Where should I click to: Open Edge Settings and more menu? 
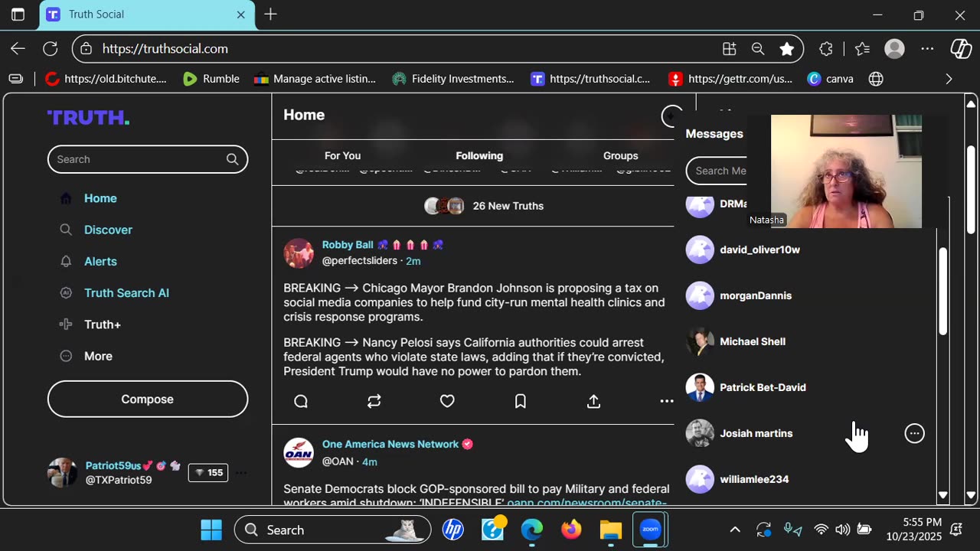click(927, 48)
